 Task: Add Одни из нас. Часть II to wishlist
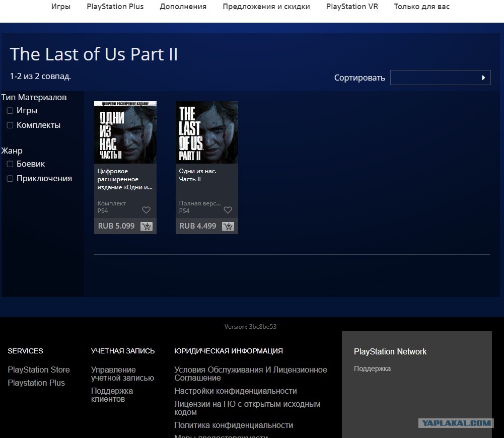click(228, 210)
